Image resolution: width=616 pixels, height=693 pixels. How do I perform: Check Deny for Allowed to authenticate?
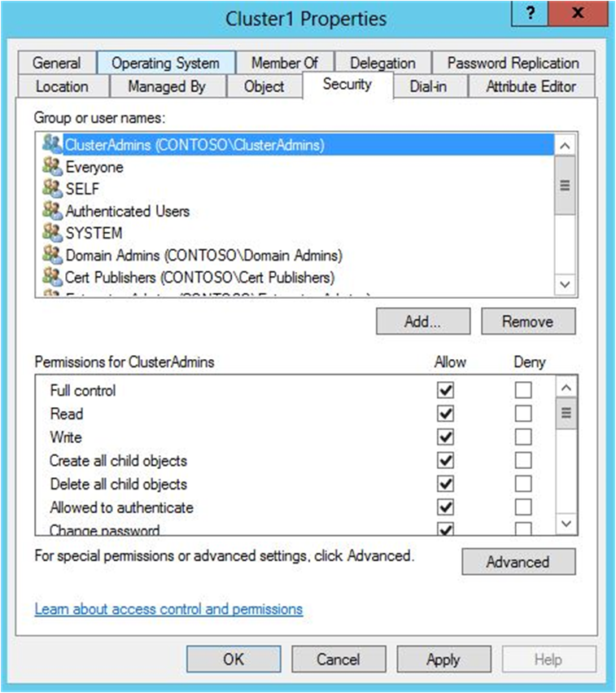(523, 507)
